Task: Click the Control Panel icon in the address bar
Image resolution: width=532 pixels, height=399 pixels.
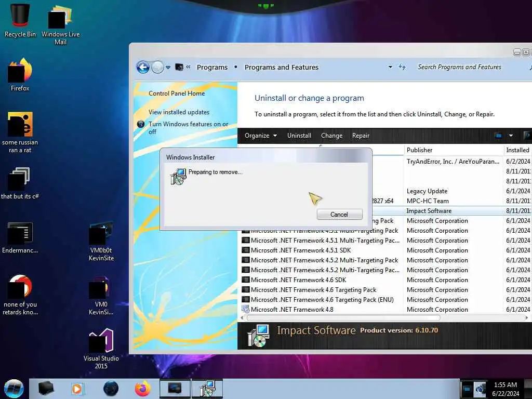Action: coord(179,67)
